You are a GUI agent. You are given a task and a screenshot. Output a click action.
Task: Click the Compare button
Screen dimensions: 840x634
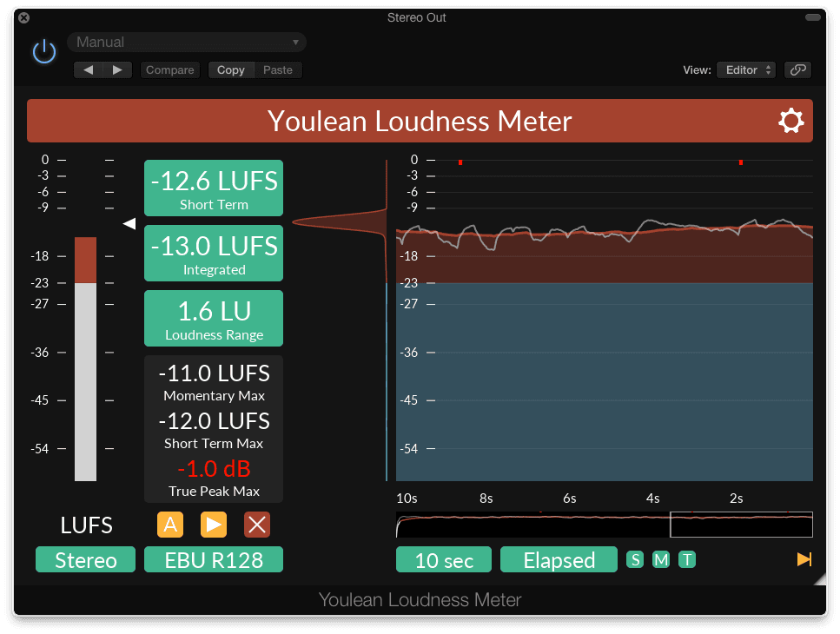pos(169,69)
